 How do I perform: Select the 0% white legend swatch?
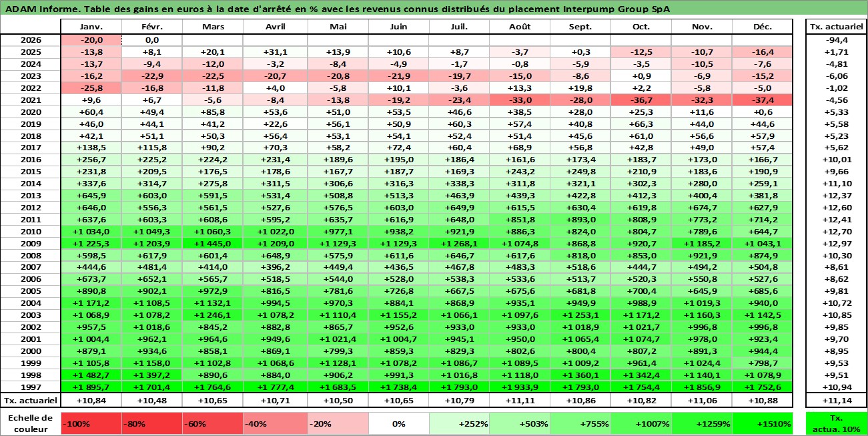pyautogui.click(x=399, y=423)
